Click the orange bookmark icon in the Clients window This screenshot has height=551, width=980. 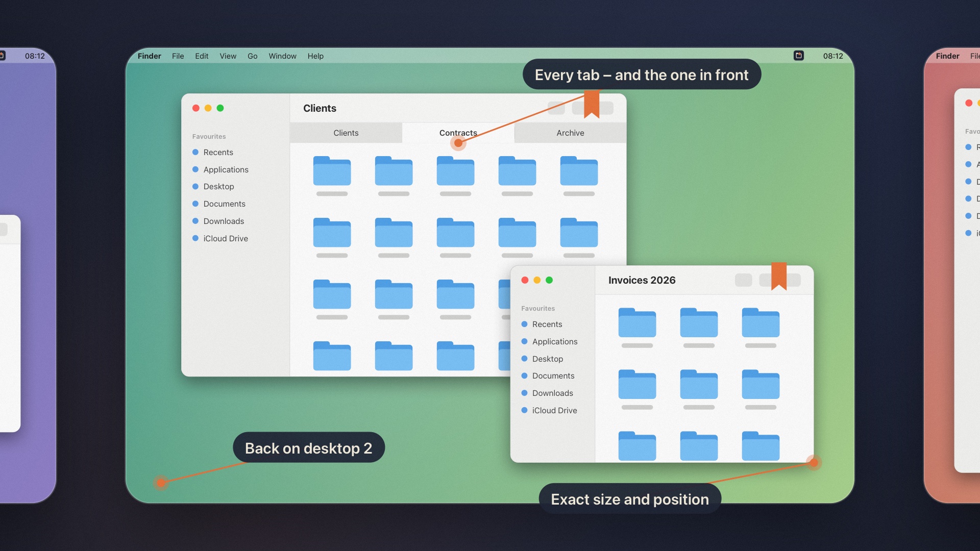point(592,104)
